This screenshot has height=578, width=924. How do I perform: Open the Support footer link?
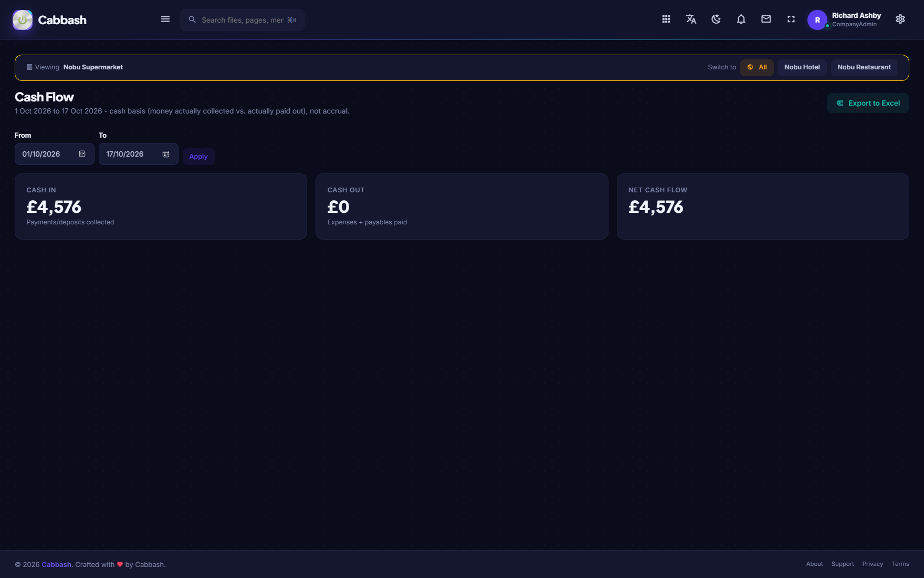click(843, 564)
